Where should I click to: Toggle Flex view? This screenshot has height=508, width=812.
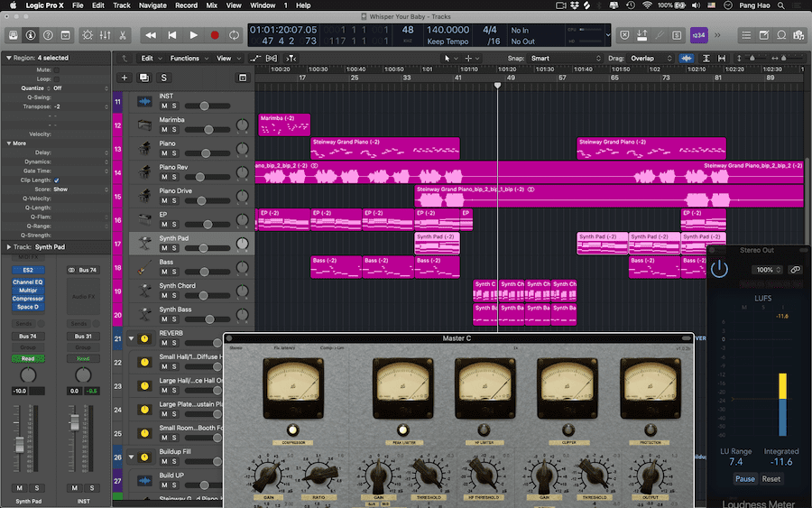[272, 59]
